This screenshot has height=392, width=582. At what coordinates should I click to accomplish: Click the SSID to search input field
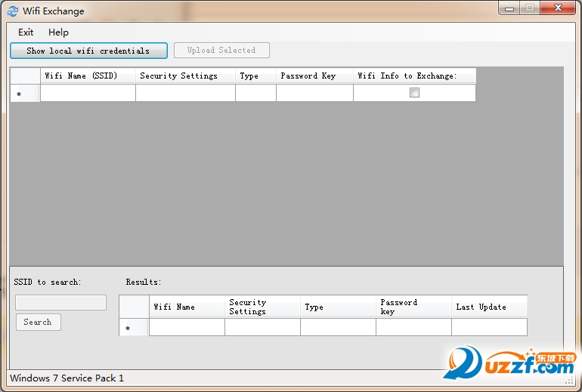pyautogui.click(x=61, y=303)
